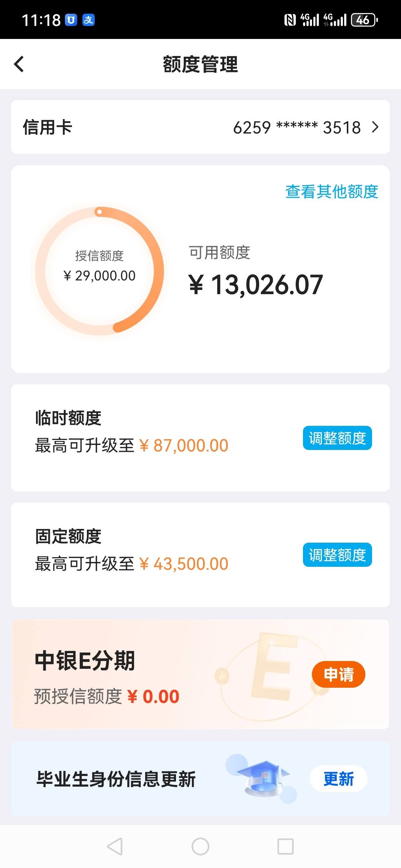Tap the blue shield notification icon

click(71, 20)
